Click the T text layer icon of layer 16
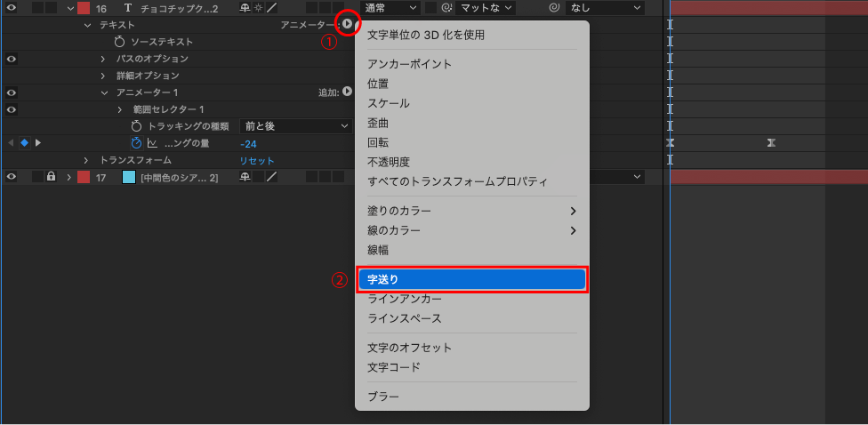868x425 pixels. pos(128,8)
